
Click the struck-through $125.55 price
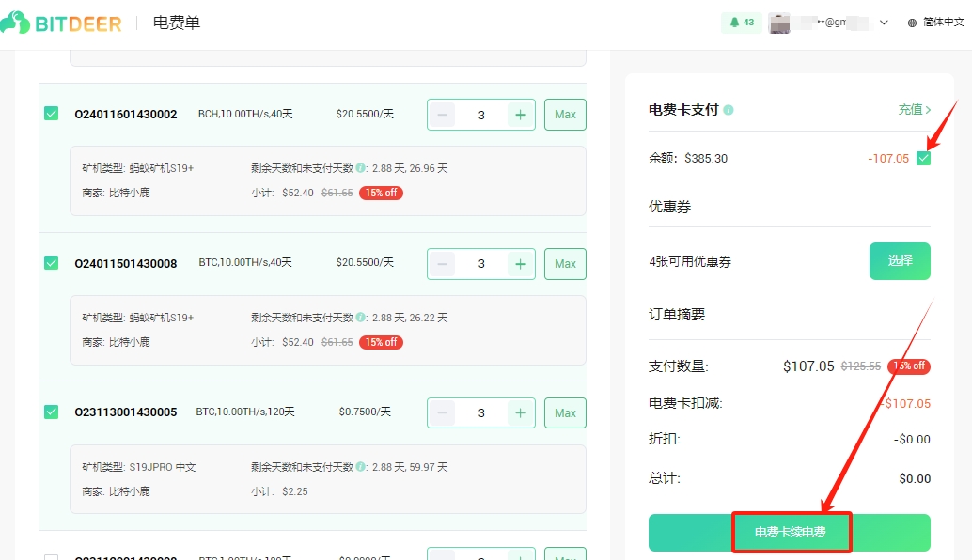point(861,366)
